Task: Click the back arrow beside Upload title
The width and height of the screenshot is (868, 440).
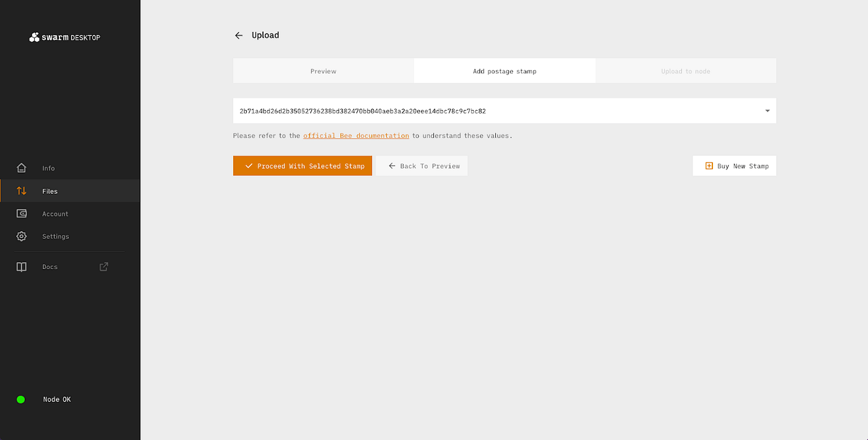Action: click(239, 35)
